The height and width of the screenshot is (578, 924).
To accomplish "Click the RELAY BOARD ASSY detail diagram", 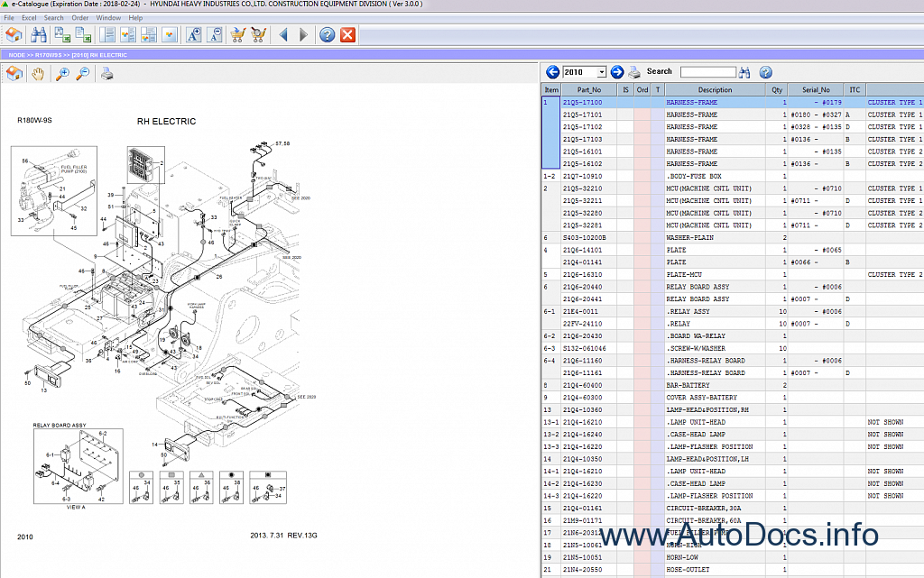I will tap(79, 466).
